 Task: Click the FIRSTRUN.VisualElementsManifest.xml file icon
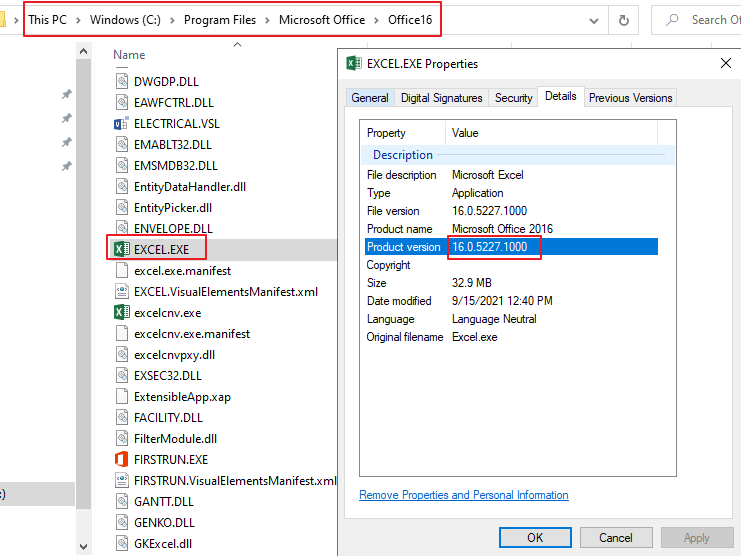pos(122,480)
